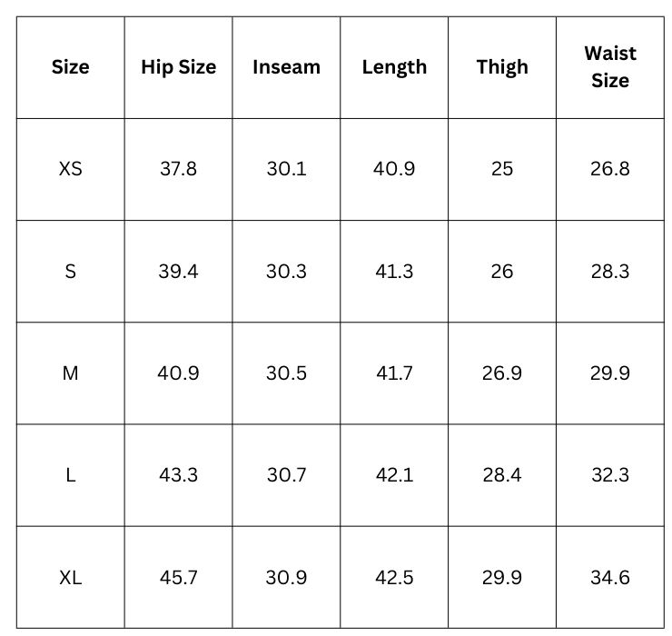The width and height of the screenshot is (672, 636).
Task: Select the S waist value 28.3
Action: click(610, 272)
